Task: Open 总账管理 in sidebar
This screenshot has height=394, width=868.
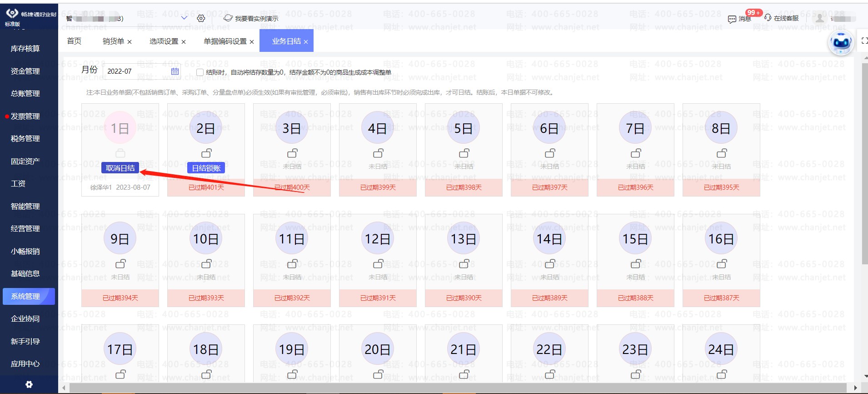Action: click(x=25, y=94)
